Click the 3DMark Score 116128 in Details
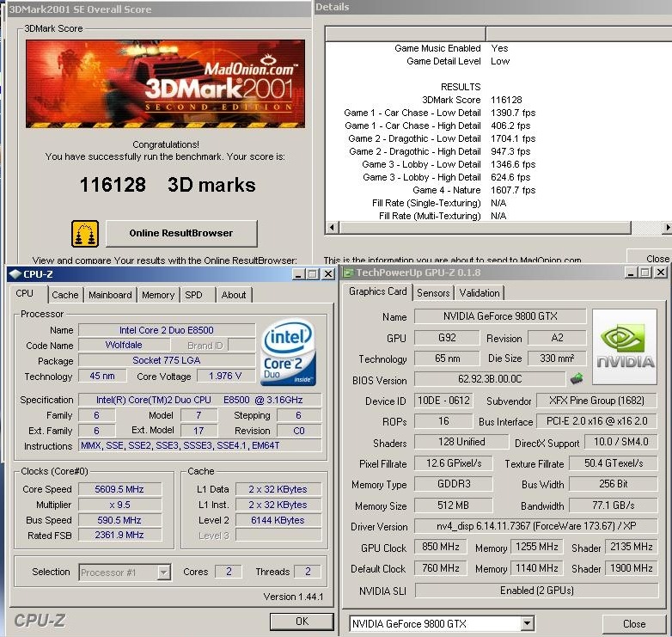 [506, 100]
